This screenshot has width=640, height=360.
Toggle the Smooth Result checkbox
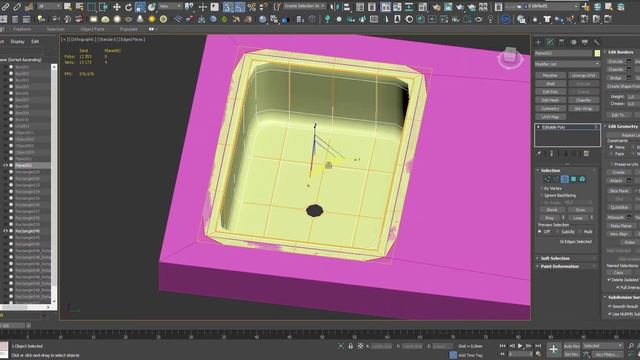(x=610, y=306)
